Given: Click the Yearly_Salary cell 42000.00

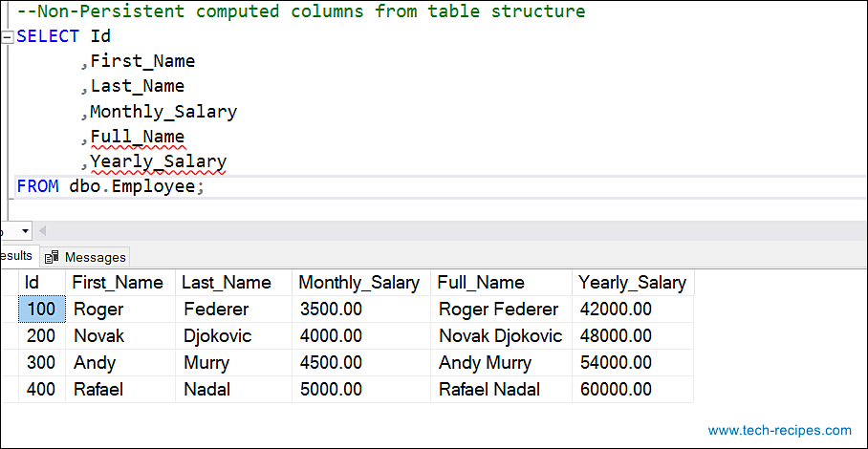Looking at the screenshot, I should coord(633,310).
